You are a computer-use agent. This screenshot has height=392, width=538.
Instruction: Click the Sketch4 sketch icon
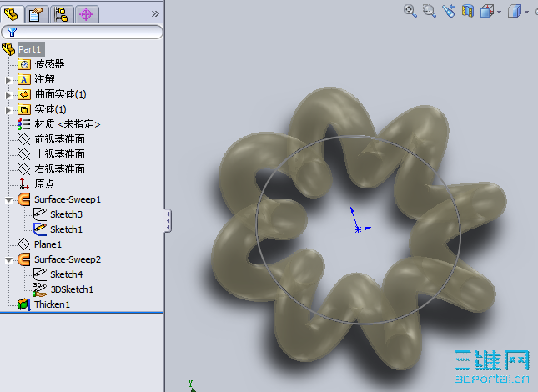[x=40, y=274]
